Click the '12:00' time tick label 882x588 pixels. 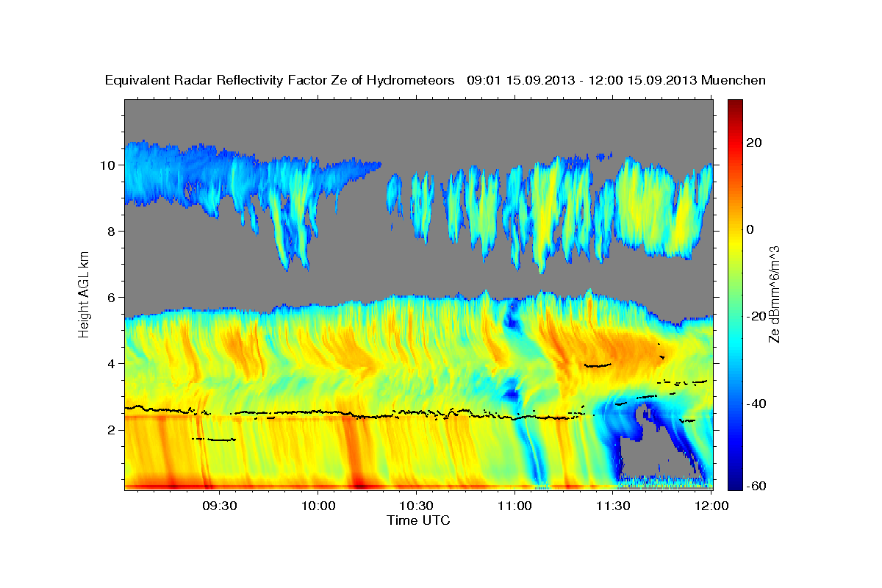[711, 506]
